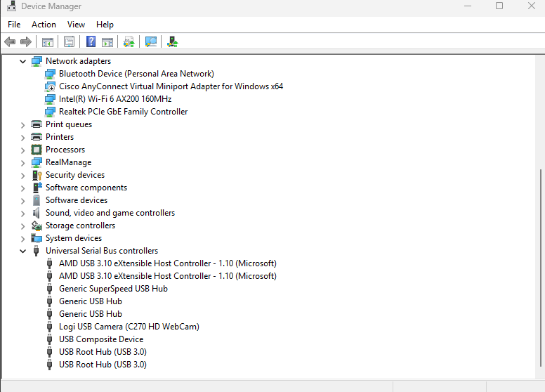Expand the Processors node
Image resolution: width=545 pixels, height=392 pixels.
23,150
